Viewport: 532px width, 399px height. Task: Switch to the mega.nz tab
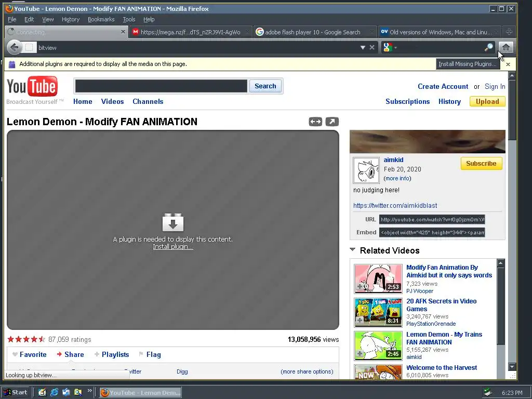191,32
